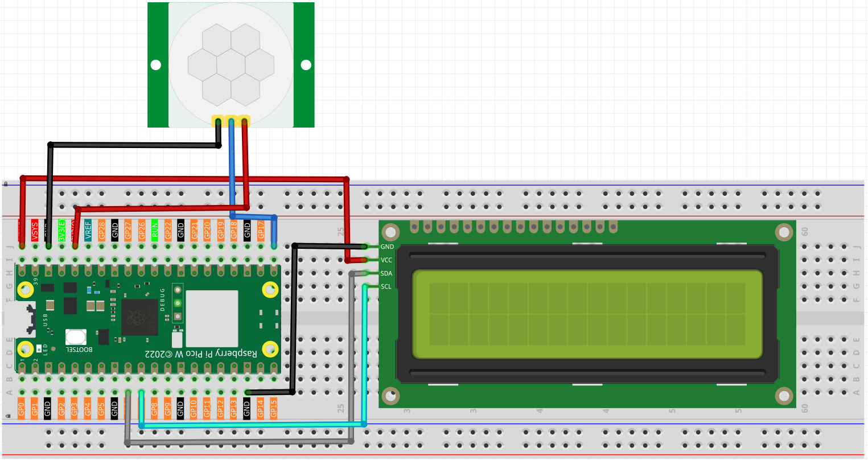Image resolution: width=868 pixels, height=460 pixels.
Task: Click the GP28 pin label
Action: (101, 231)
